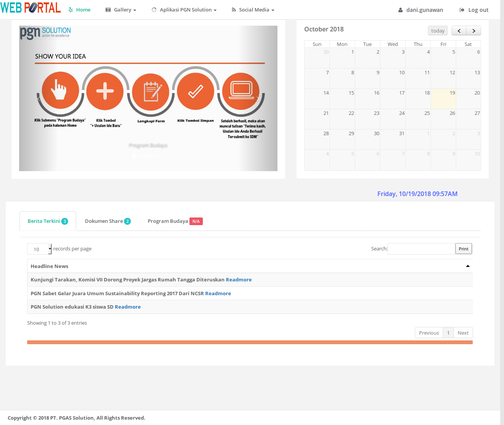Click the WEB PORTAL logo
Screen dimensions: 504x425
[31, 8]
